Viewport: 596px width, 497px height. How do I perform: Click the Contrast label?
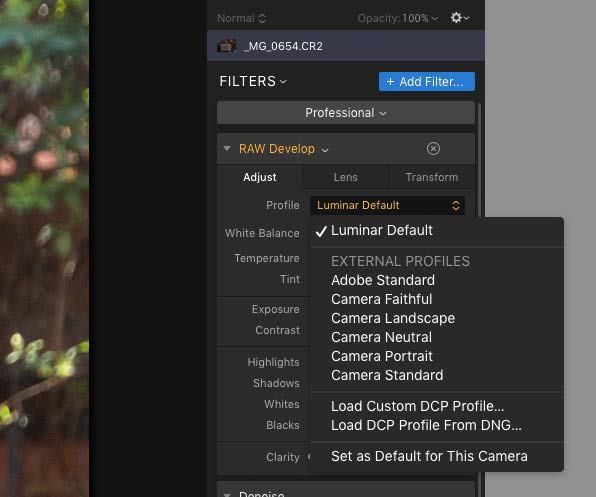click(x=277, y=330)
